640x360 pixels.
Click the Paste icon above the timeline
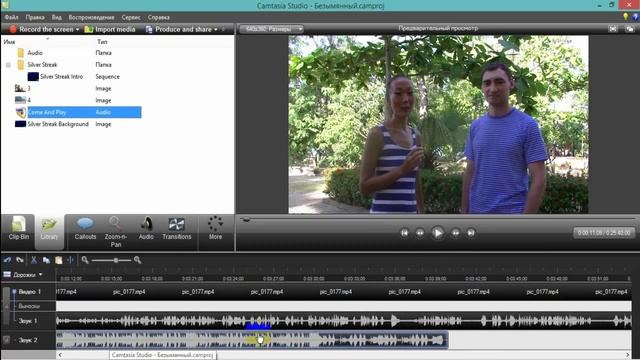(58, 260)
